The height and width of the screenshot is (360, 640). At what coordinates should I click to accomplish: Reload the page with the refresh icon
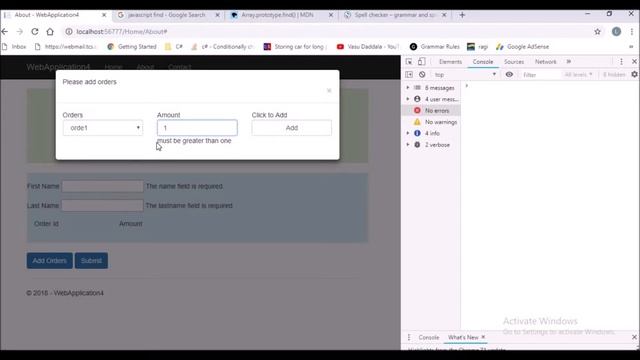35,31
